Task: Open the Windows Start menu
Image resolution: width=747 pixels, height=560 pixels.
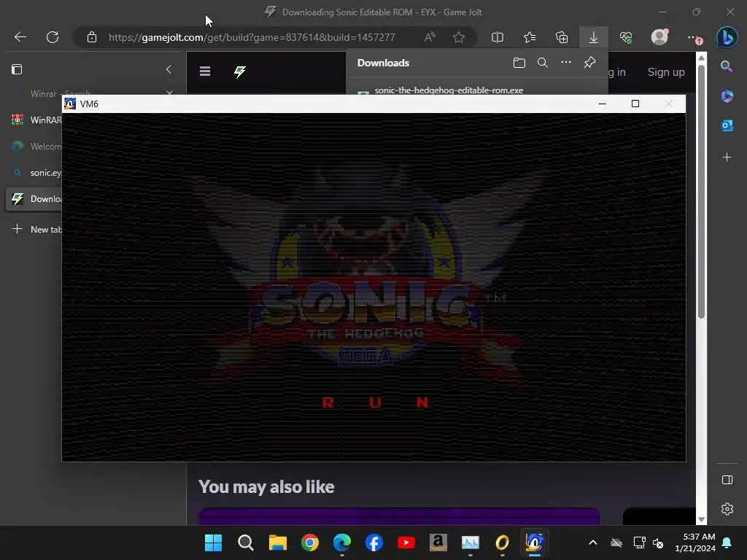Action: [x=214, y=542]
